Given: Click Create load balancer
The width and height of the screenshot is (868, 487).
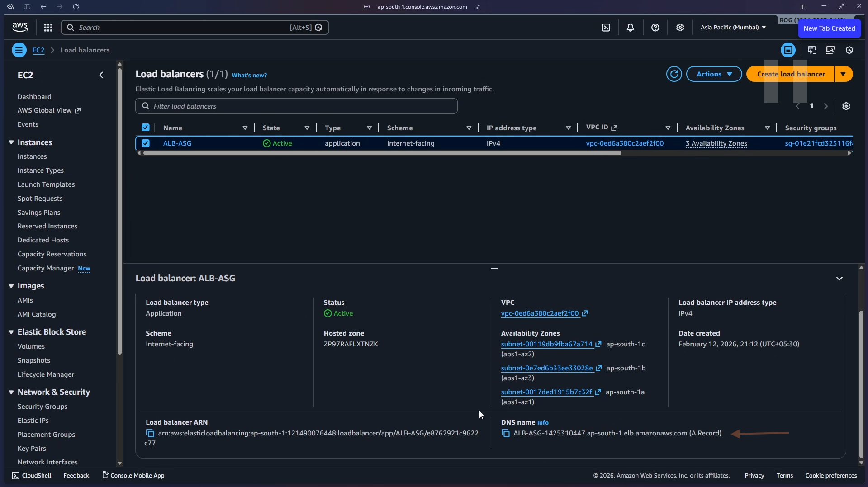Looking at the screenshot, I should tap(791, 74).
